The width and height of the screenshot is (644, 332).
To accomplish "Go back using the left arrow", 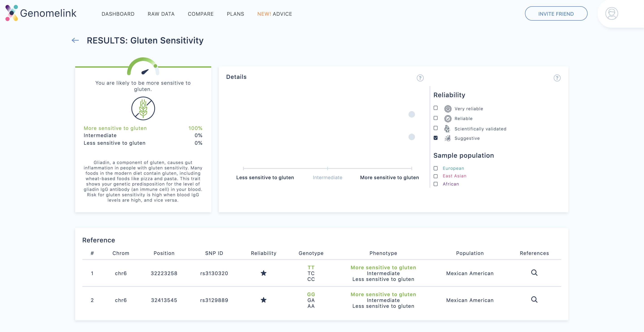I will tap(75, 40).
